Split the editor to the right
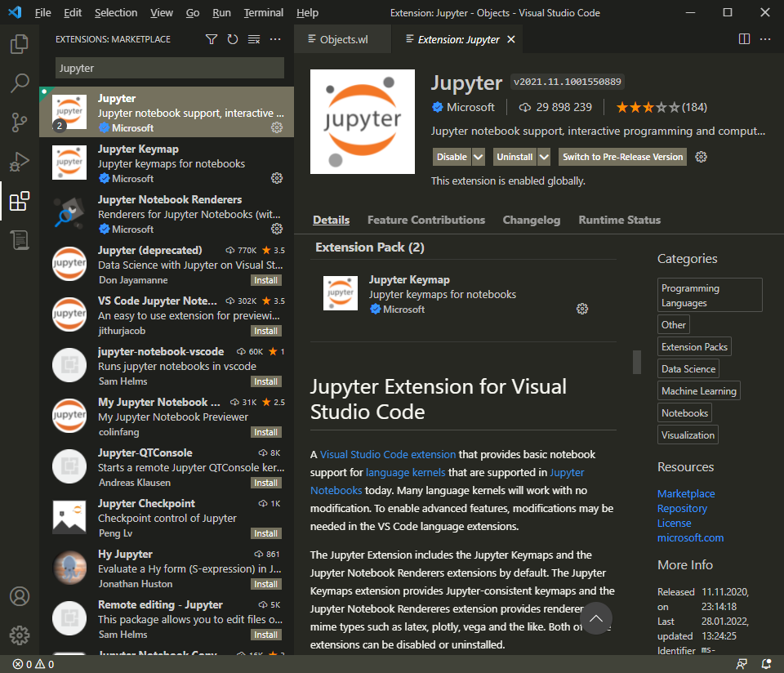This screenshot has width=784, height=673. 744,39
